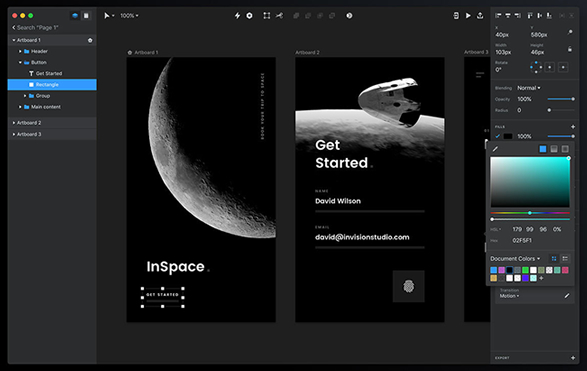Expand Artboard 2 in layer list
This screenshot has height=371, width=587.
point(14,123)
